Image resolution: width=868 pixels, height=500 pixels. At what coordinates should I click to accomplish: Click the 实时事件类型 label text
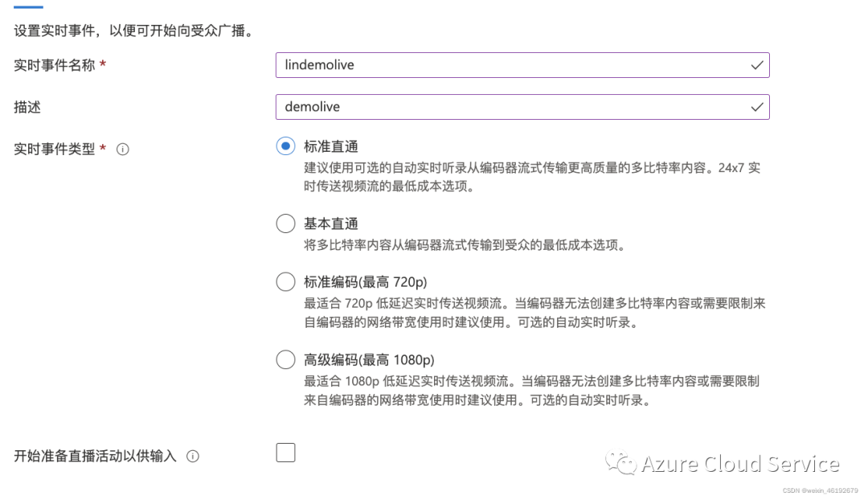click(55, 149)
